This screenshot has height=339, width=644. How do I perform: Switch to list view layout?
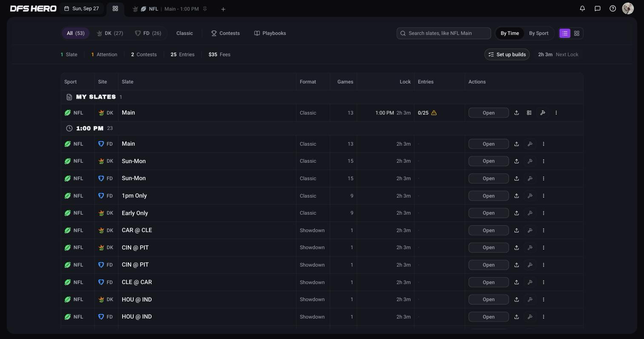[565, 33]
